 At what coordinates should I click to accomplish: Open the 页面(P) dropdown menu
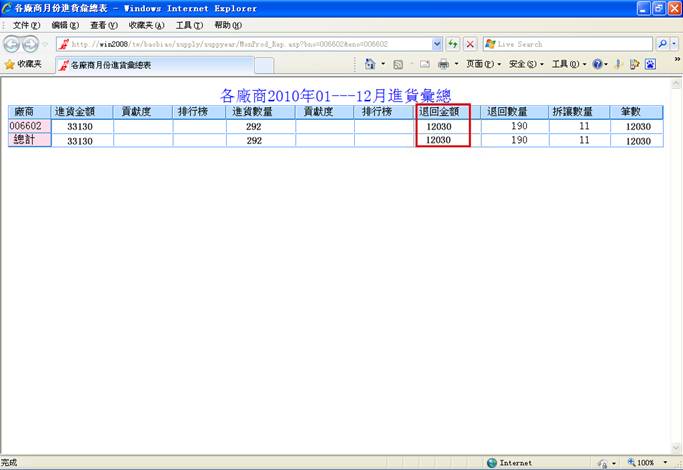pyautogui.click(x=482, y=64)
